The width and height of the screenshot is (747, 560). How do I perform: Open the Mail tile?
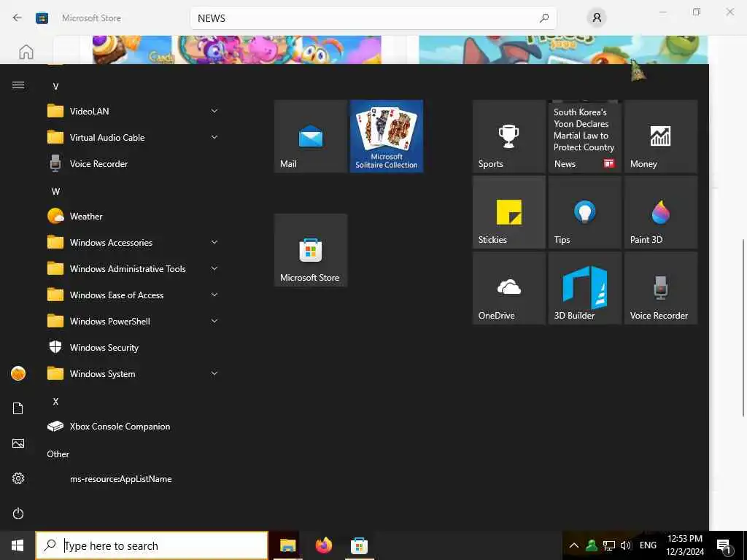pos(311,136)
